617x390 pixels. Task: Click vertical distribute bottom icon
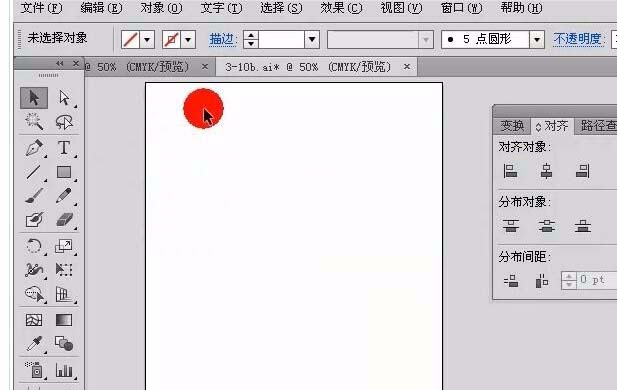[582, 226]
